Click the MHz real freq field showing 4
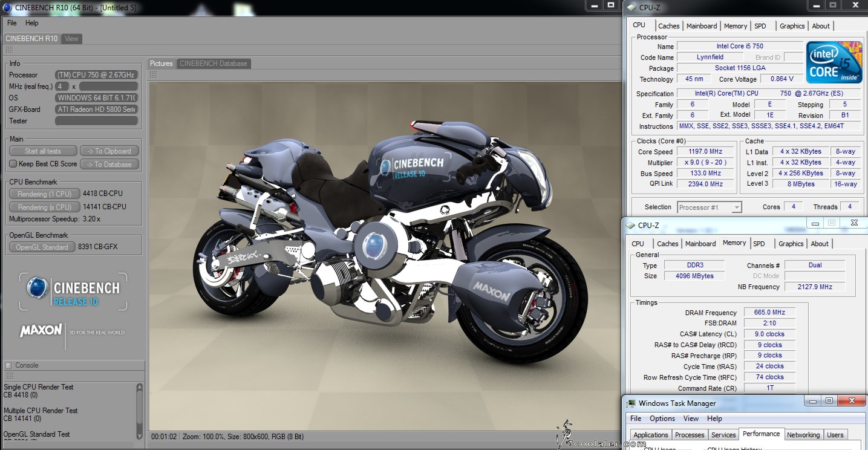Screen dimensions: 868x450 pyautogui.click(x=62, y=86)
